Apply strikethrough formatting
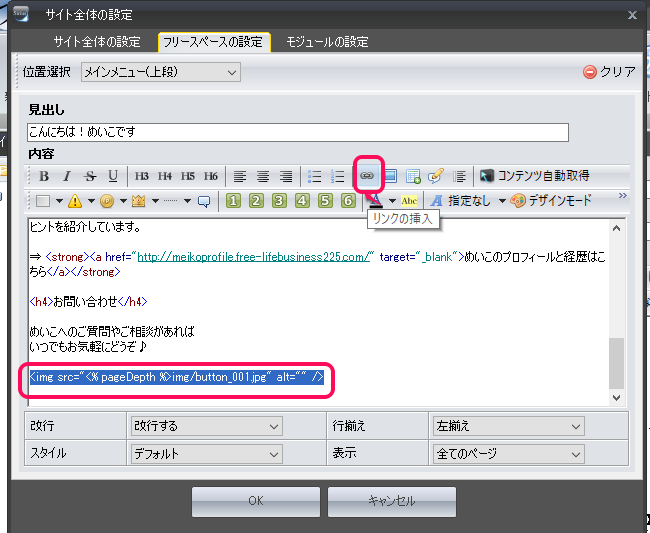650x533 pixels. point(90,176)
